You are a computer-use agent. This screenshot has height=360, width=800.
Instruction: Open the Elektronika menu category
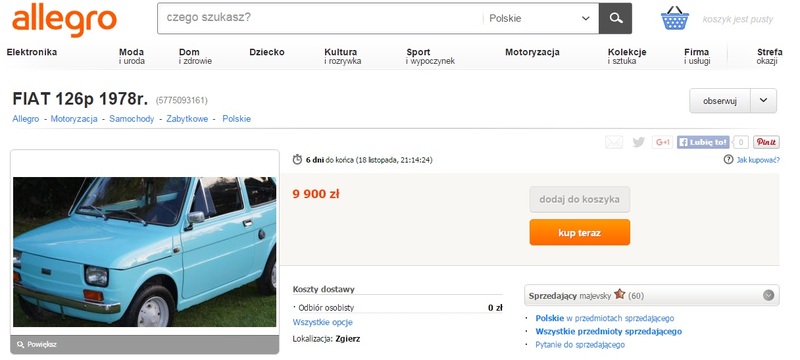32,52
